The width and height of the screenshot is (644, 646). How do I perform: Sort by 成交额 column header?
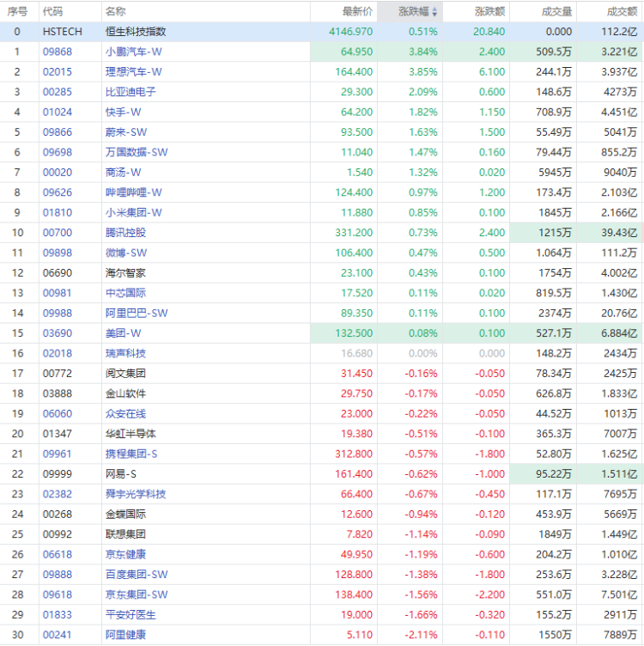point(623,12)
